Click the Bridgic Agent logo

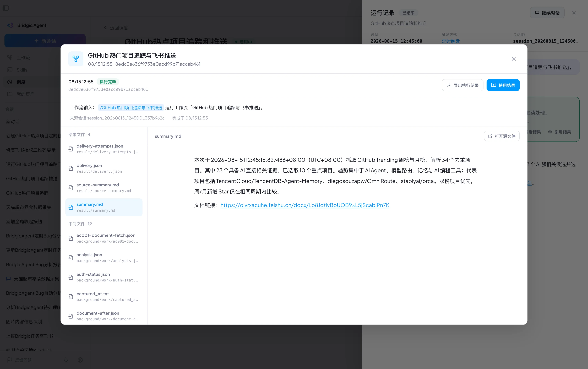click(10, 25)
